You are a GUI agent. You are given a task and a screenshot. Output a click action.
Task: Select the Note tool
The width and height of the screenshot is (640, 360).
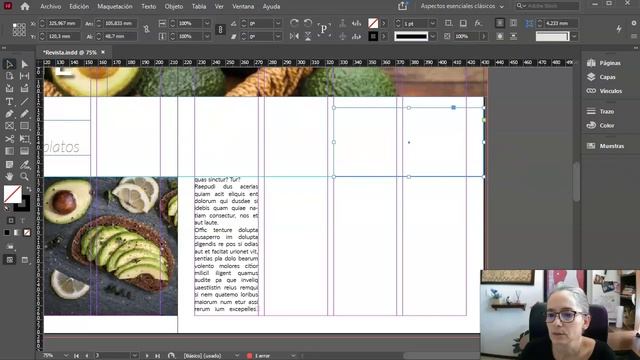pyautogui.click(x=9, y=164)
